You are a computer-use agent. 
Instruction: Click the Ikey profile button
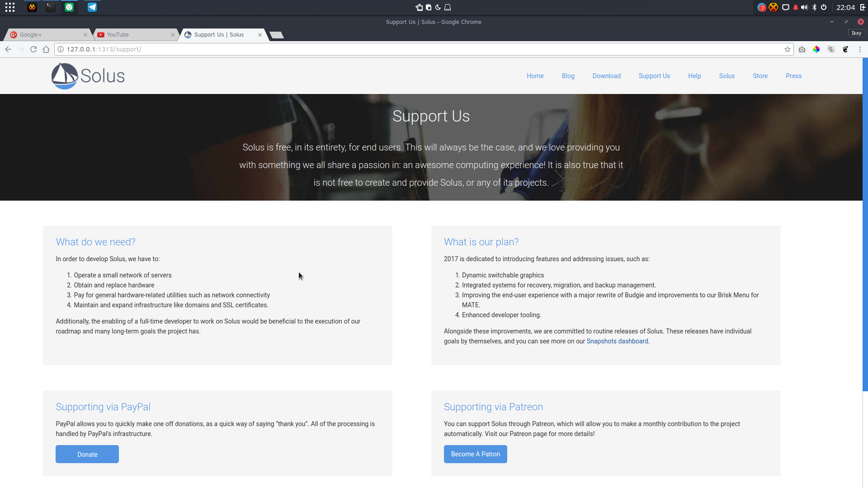tap(856, 33)
